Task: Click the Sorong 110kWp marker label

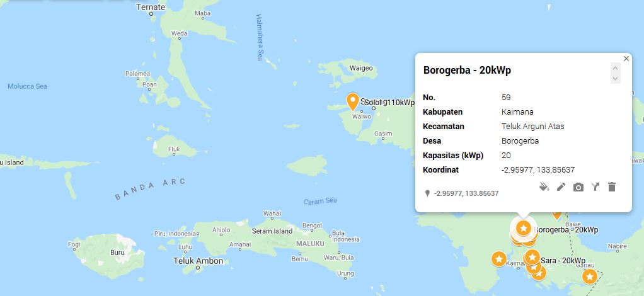Action: (x=388, y=103)
